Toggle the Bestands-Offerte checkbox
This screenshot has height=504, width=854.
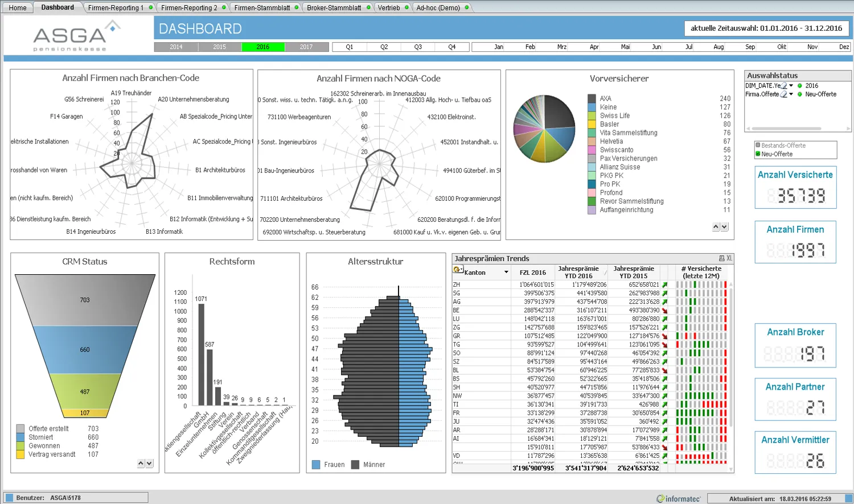(758, 146)
